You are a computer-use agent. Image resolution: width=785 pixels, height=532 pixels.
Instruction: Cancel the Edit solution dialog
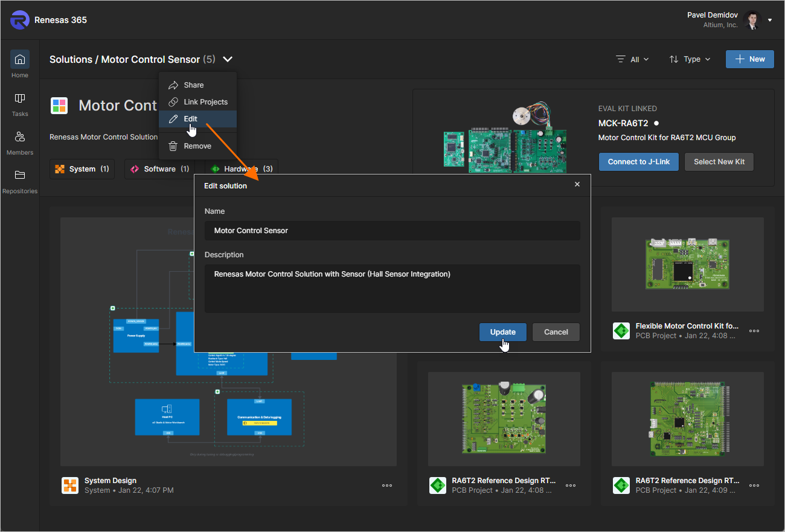[x=556, y=332]
